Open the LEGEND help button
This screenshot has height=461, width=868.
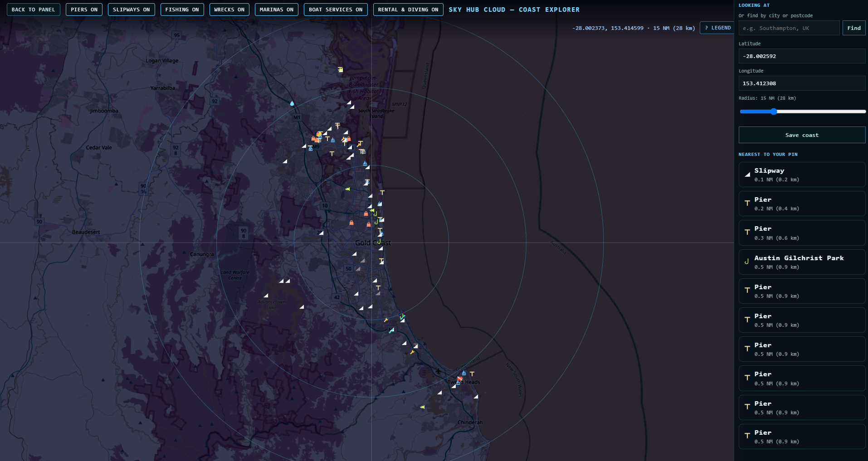tap(718, 28)
